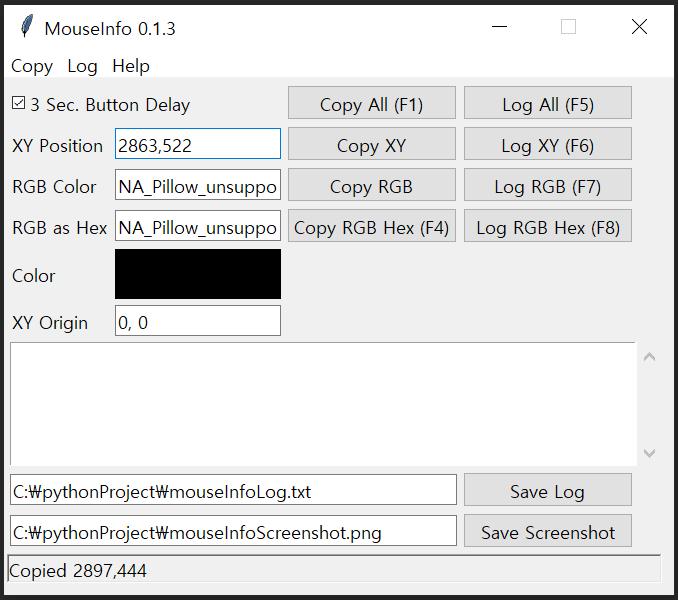Viewport: 678px width, 600px height.
Task: Click the Save Log button
Action: click(x=547, y=490)
